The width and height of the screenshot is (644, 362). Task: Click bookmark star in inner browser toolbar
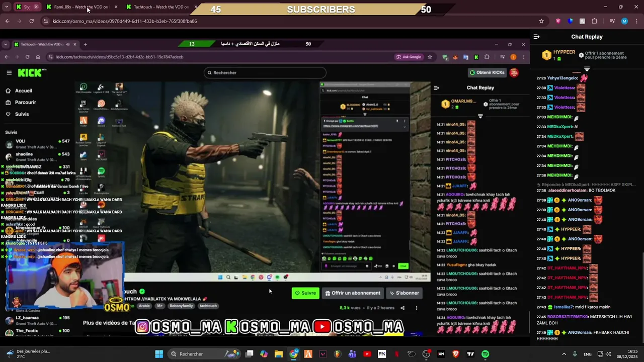430,57
